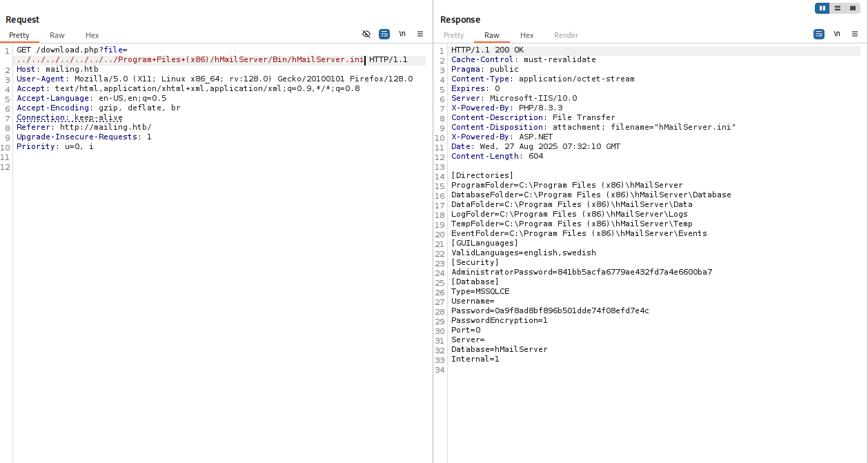The height and width of the screenshot is (463, 868).
Task: Click the 'Content-Length: 604' header
Action: (497, 156)
